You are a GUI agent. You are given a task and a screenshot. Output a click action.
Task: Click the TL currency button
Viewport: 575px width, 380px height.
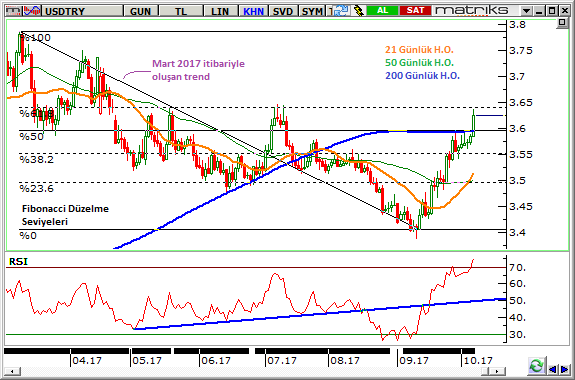(x=181, y=11)
